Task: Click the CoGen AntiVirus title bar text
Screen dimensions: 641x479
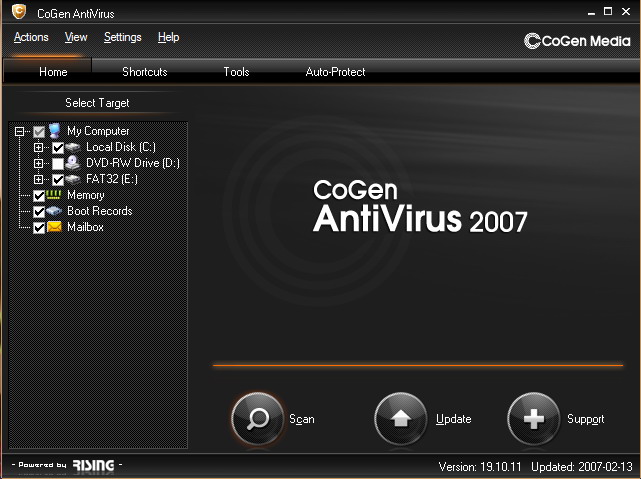Action: pos(76,14)
